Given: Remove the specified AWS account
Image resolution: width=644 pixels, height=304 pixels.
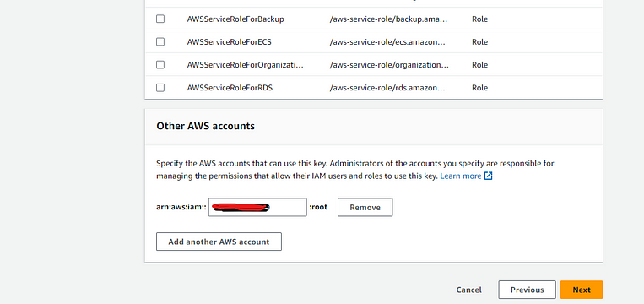Looking at the screenshot, I should tap(365, 207).
